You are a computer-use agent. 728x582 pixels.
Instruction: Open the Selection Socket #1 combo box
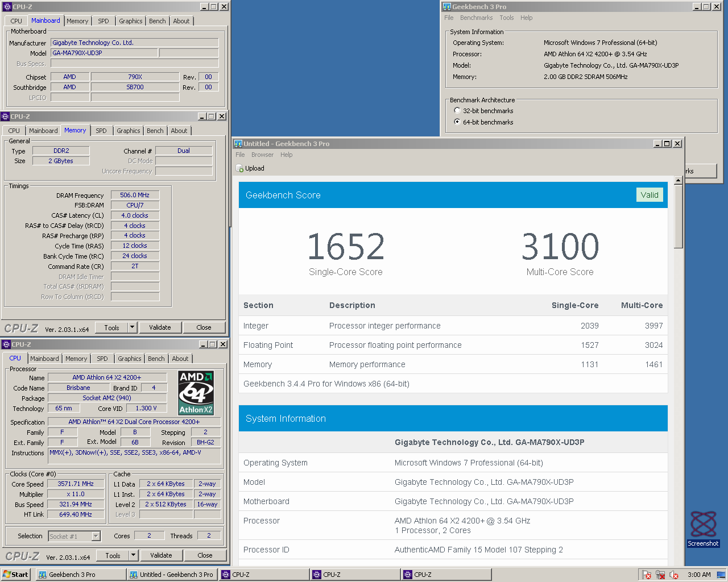coord(74,536)
